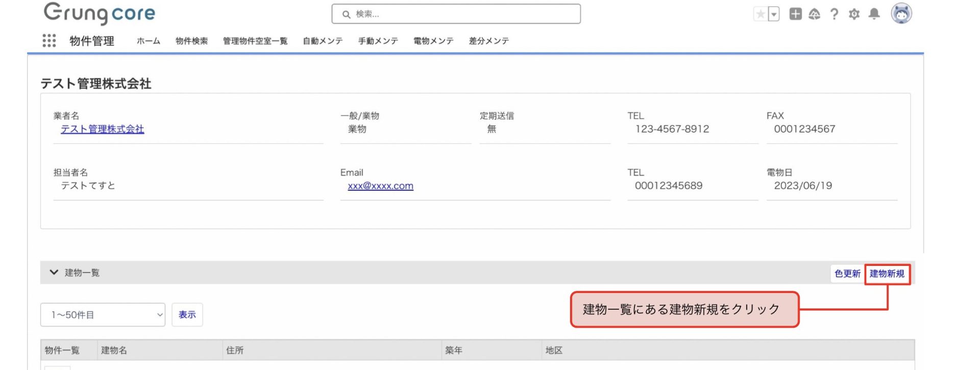Open the App Launcher grid icon
Screen dimensions: 980x370
coord(49,41)
